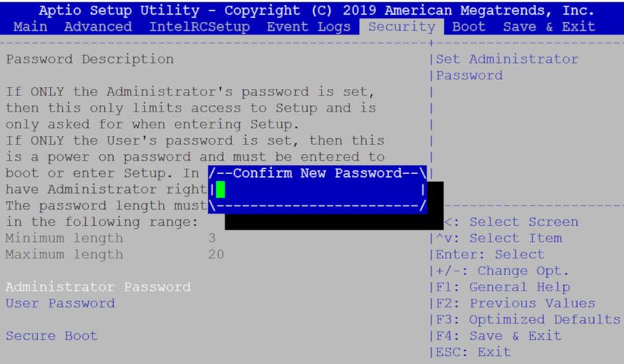The image size is (624, 364).
Task: Click the ESC: Exit hint
Action: point(474,352)
